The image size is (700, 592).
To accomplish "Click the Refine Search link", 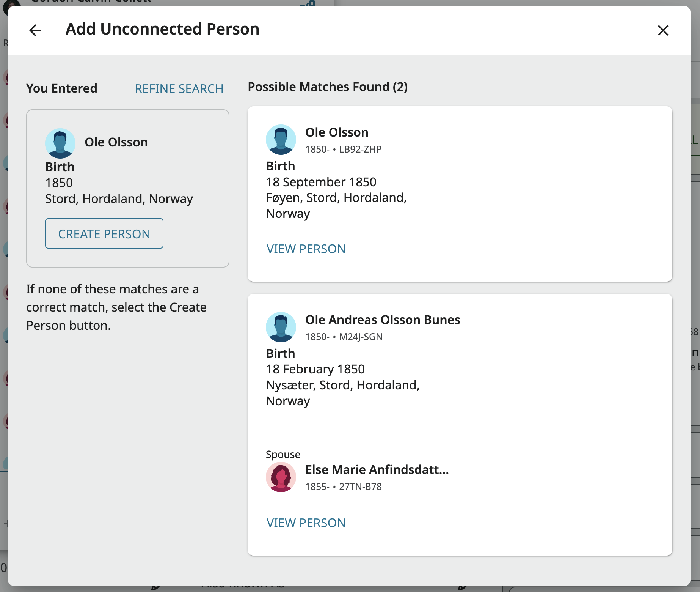I will pyautogui.click(x=179, y=89).
